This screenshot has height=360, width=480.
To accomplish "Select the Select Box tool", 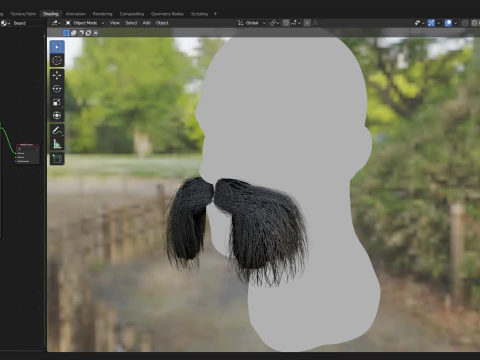I will pyautogui.click(x=57, y=47).
